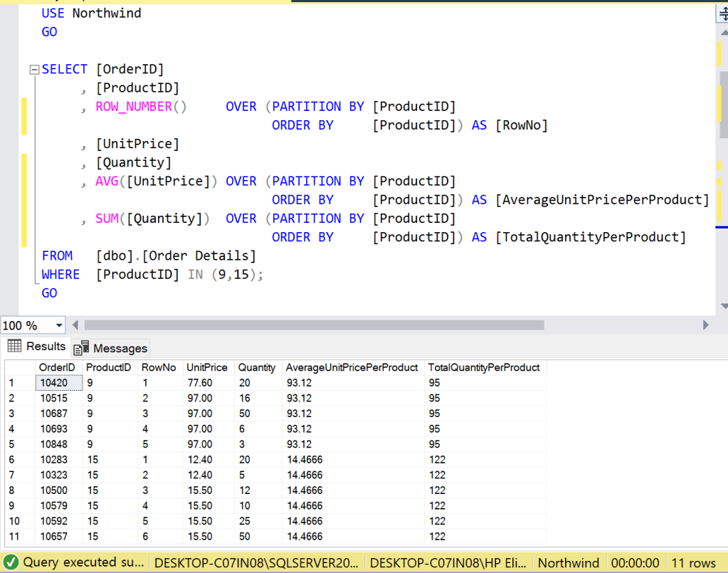Click the horizontal scrollbar right arrow
This screenshot has height=573, width=728.
[705, 325]
